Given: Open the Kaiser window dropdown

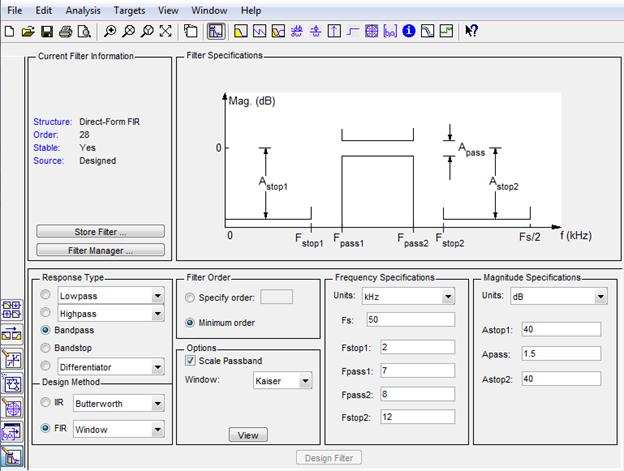Looking at the screenshot, I should [x=283, y=381].
